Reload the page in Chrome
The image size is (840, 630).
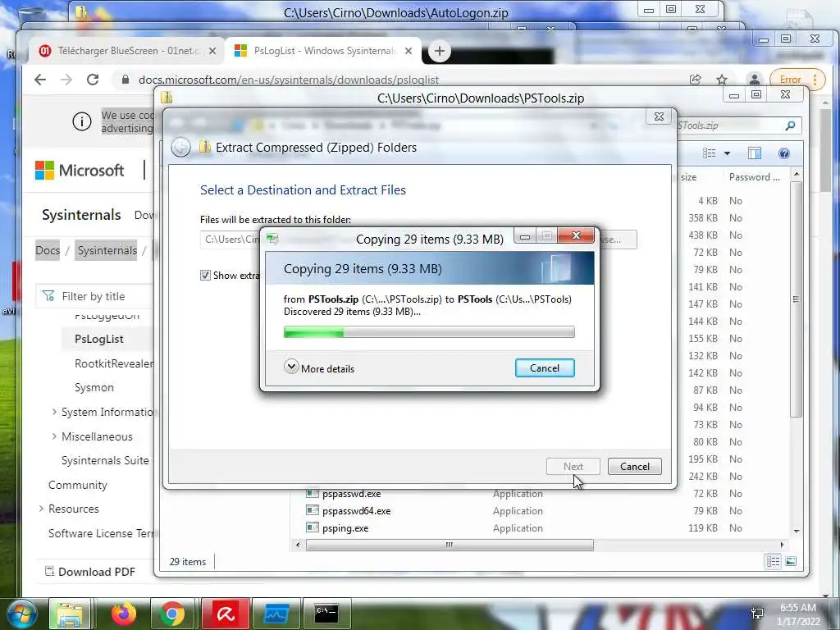click(93, 80)
